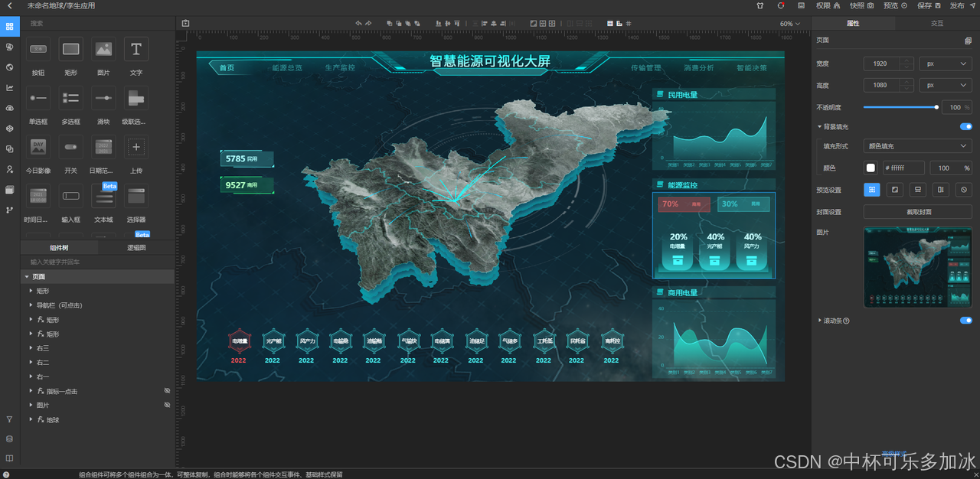Toggle visibility of 指标一点击 layer
980x479 pixels.
click(x=168, y=391)
